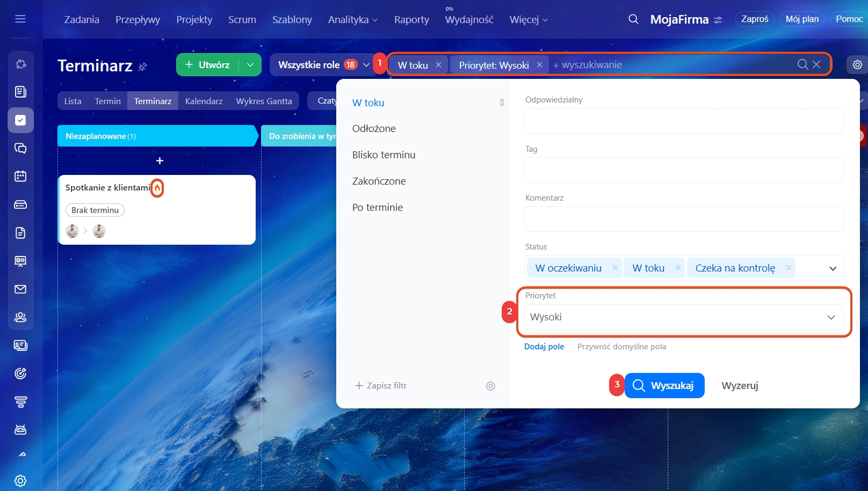Click the blue Wyszukaj button
Screen dimensions: 868x491
pos(664,386)
